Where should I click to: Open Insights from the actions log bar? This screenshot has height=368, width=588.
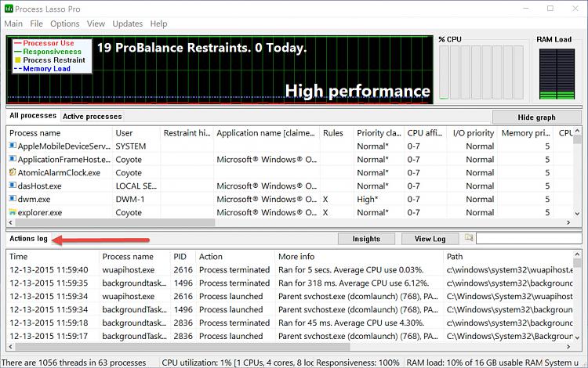(366, 239)
